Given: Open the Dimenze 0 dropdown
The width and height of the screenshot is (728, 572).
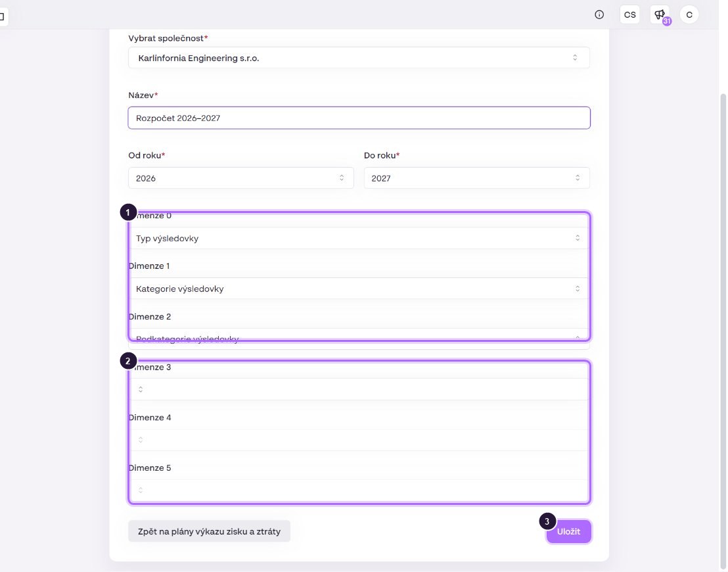Looking at the screenshot, I should (359, 238).
